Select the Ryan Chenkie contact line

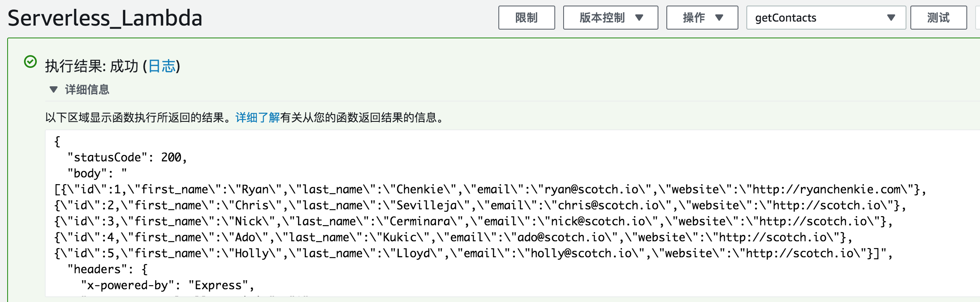tap(490, 189)
